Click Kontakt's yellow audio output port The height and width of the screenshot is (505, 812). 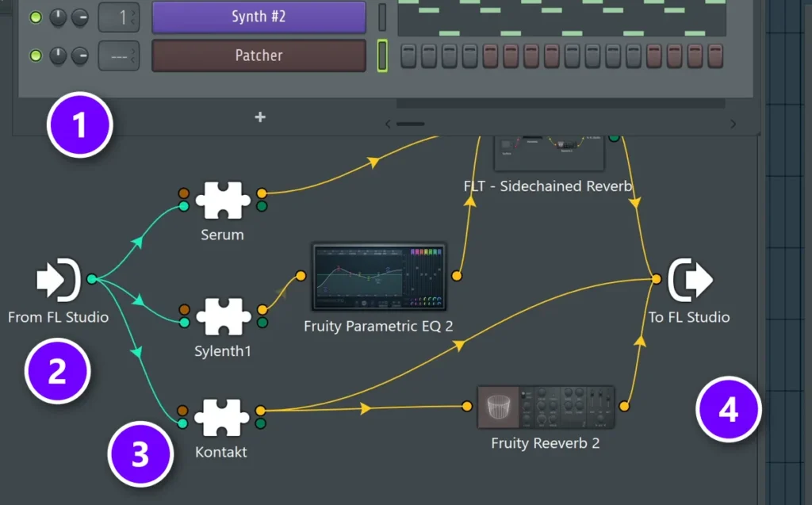pyautogui.click(x=261, y=410)
